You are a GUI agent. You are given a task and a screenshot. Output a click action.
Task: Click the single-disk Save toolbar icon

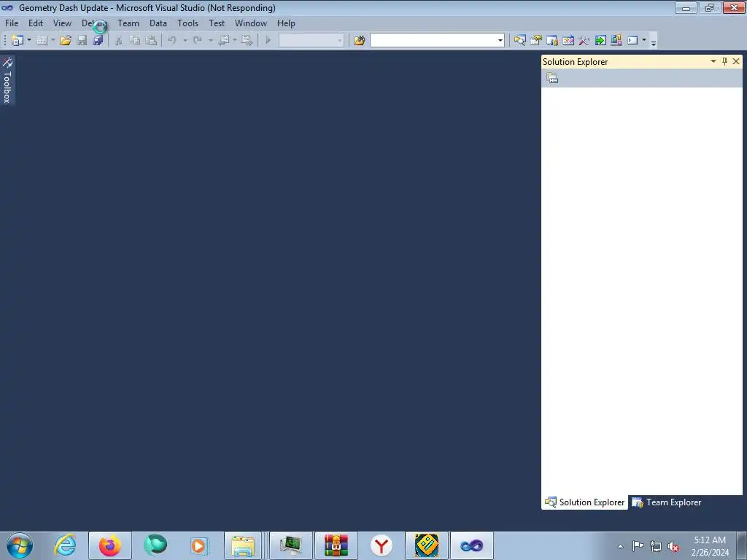point(82,41)
